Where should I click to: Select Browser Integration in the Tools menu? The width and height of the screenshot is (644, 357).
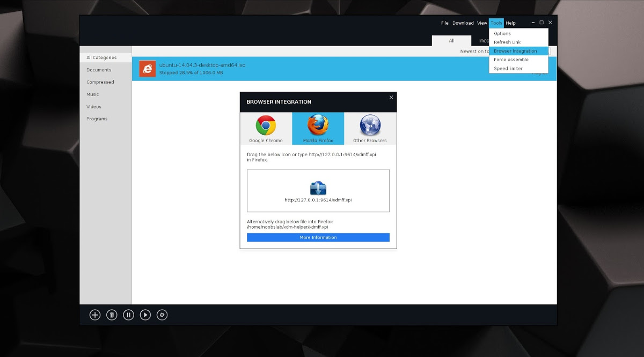coord(518,51)
